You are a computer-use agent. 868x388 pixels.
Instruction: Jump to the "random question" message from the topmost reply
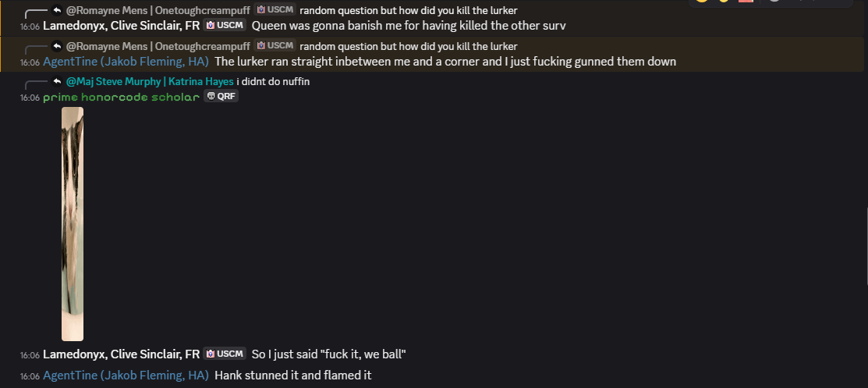[408, 11]
